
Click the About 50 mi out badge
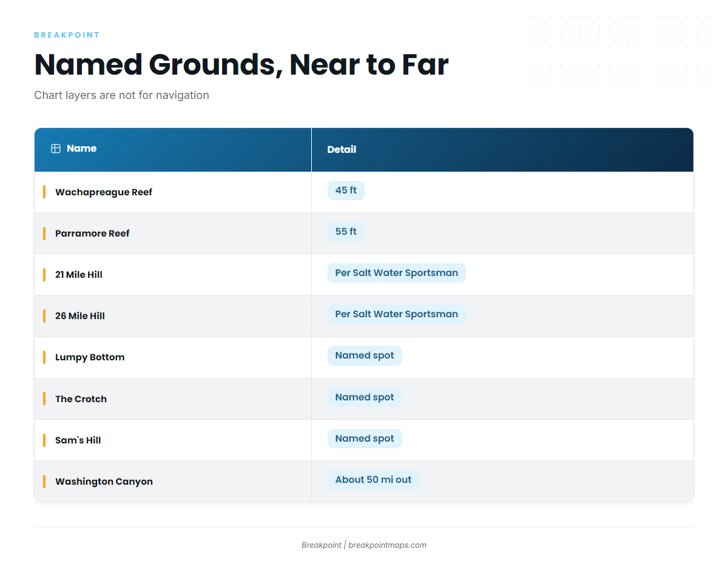373,480
